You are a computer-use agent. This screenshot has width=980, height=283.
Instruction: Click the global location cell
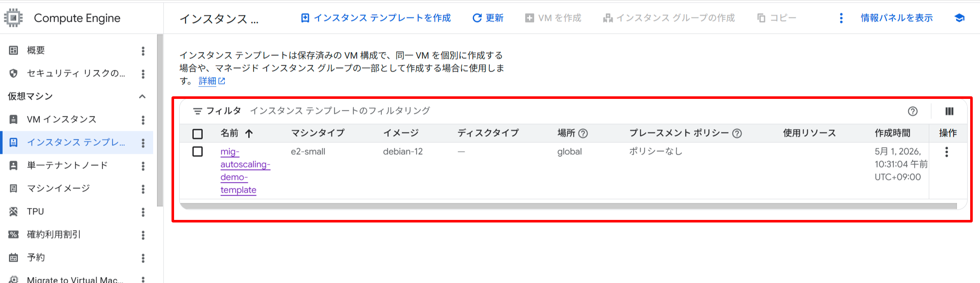click(570, 152)
